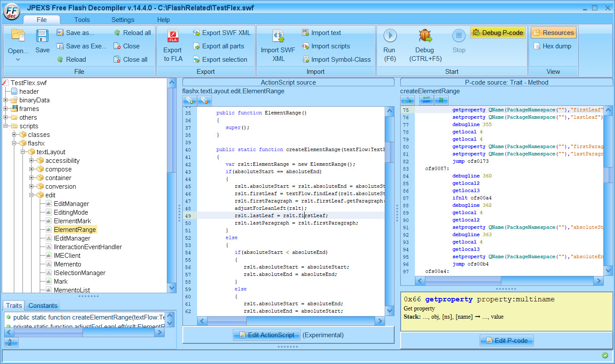This screenshot has height=364, width=615.
Task: Select the header item in tree
Action: [29, 92]
